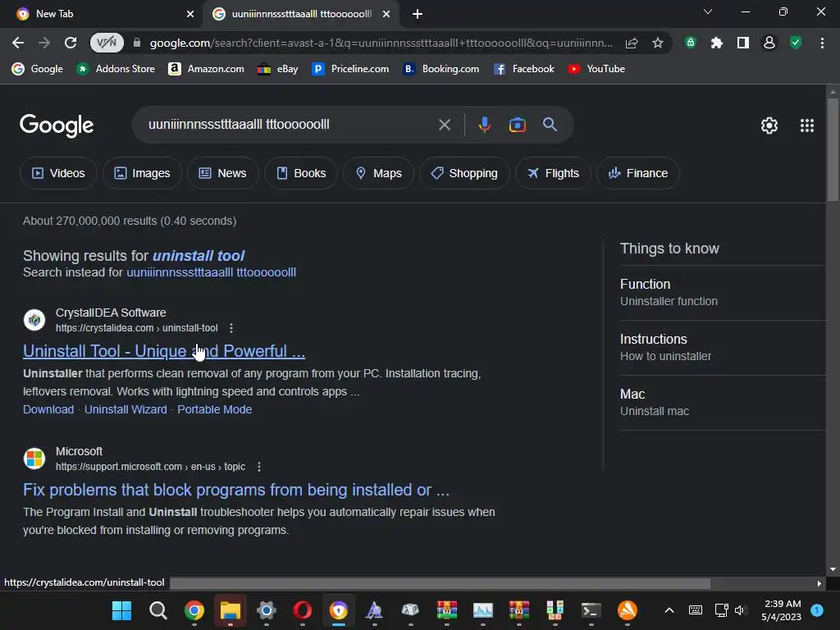Open the Download sitelink
840x630 pixels.
[x=48, y=409]
